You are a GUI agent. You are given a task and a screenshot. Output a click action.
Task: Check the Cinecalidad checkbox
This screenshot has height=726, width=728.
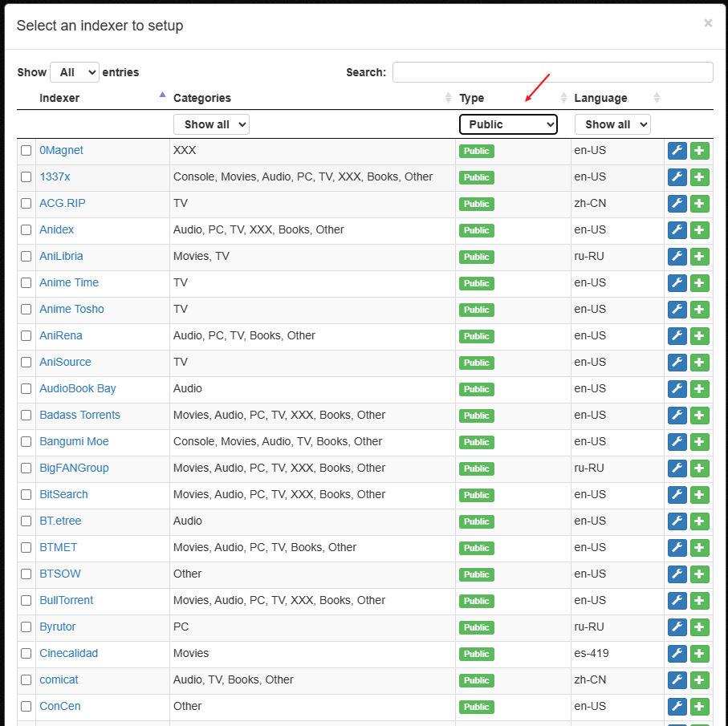pos(26,653)
